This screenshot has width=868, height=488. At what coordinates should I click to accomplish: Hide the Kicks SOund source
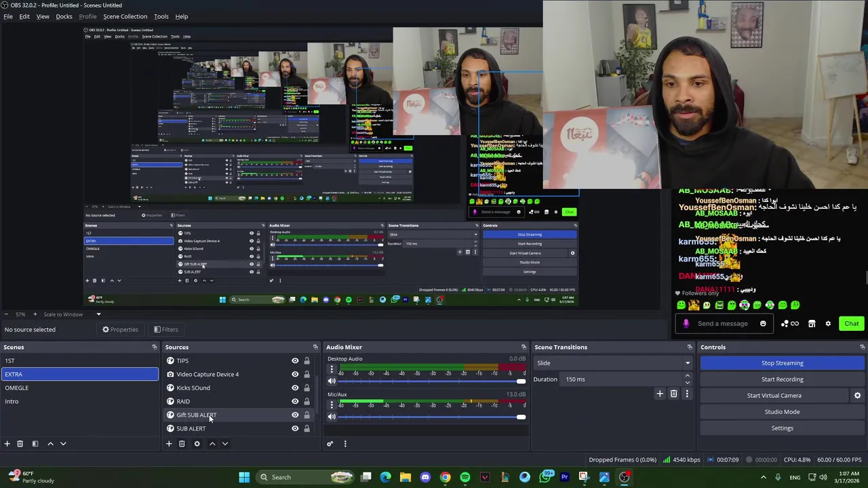(295, 388)
